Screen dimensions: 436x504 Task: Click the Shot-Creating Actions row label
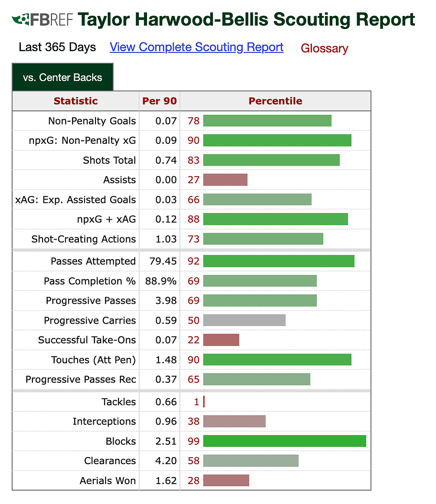pyautogui.click(x=84, y=239)
